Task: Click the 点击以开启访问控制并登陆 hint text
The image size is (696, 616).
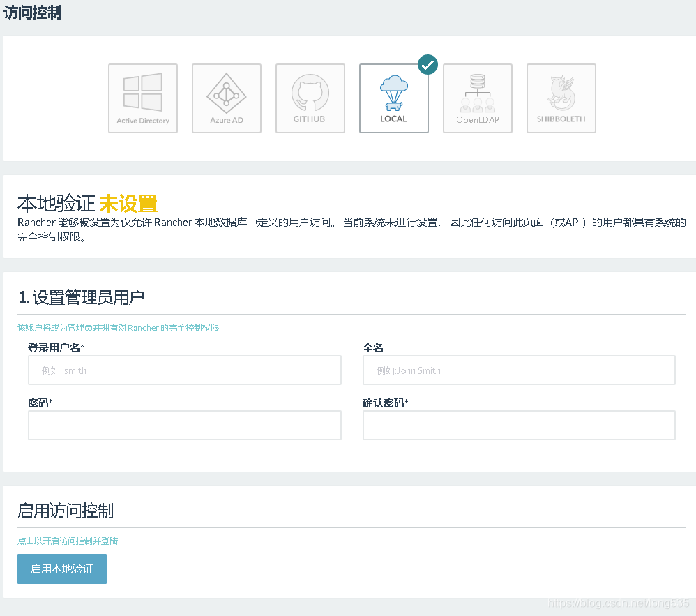Action: (68, 541)
